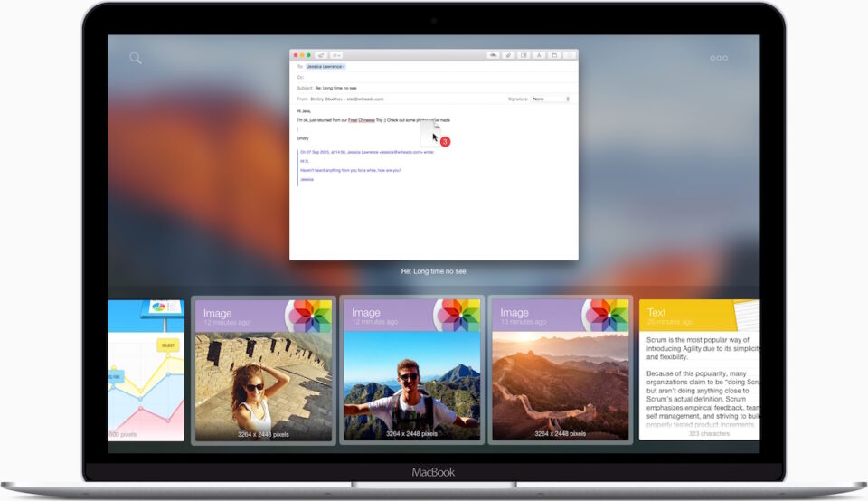This screenshot has height=501, width=868.
Task: Click the Photos icon on the woman's image card
Action: tap(310, 317)
